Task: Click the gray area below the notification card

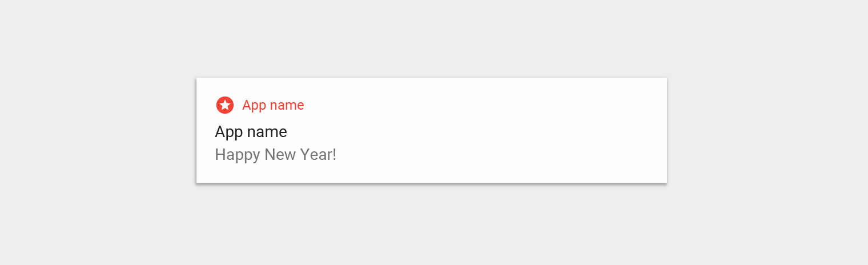Action: click(432, 225)
